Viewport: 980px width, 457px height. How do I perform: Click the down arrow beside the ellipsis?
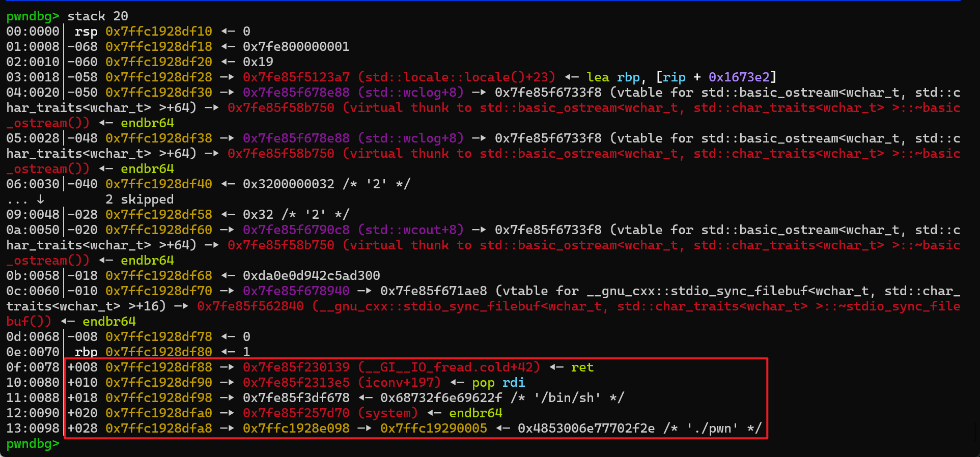(40, 199)
